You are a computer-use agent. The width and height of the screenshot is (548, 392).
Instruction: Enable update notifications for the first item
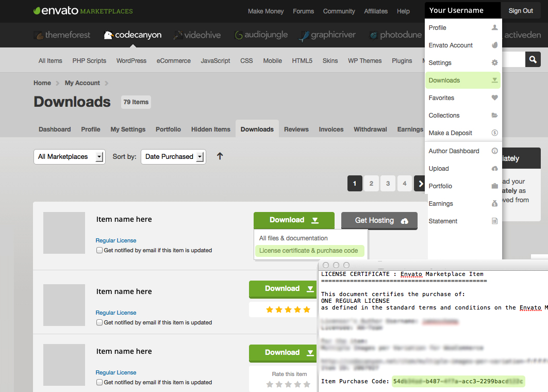99,250
